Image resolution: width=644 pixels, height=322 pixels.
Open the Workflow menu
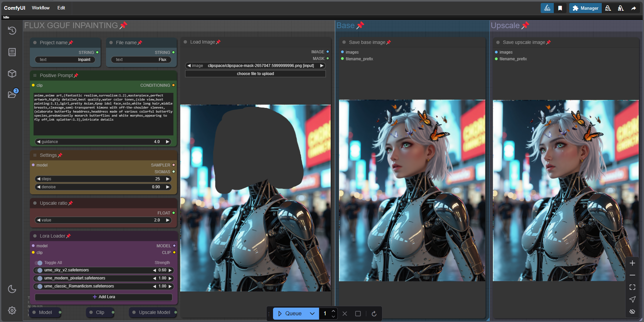click(41, 8)
